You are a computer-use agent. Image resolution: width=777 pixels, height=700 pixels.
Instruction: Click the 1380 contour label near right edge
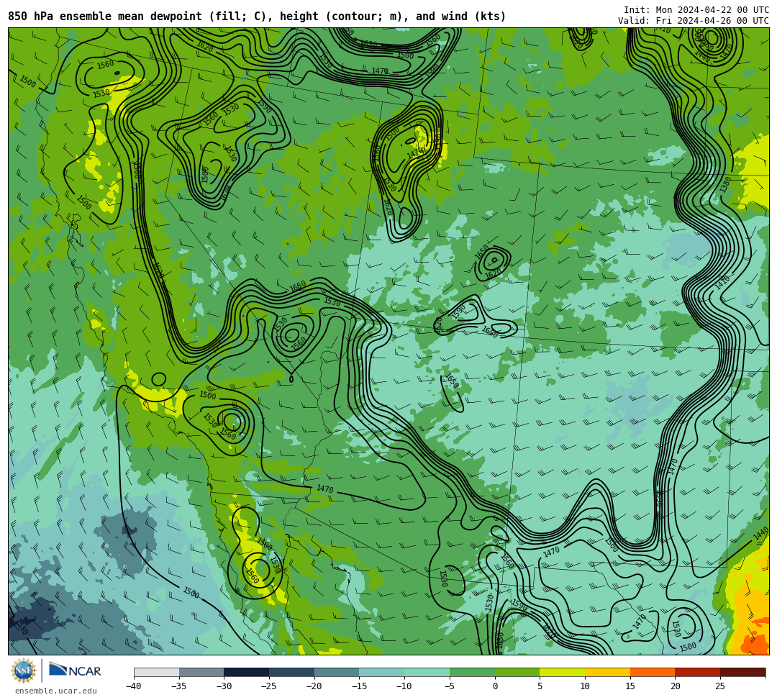724,186
